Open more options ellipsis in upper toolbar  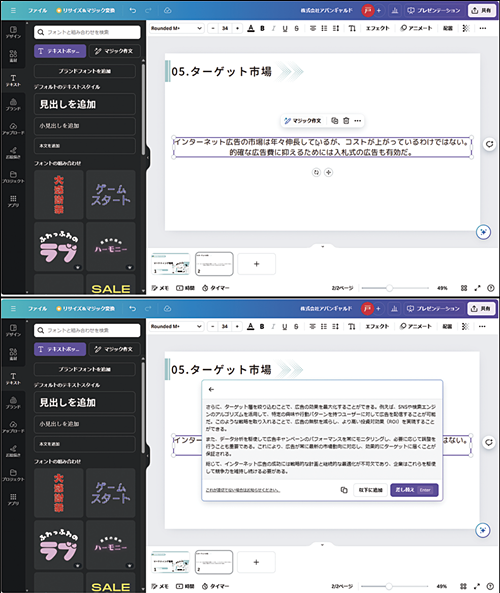pos(483,28)
